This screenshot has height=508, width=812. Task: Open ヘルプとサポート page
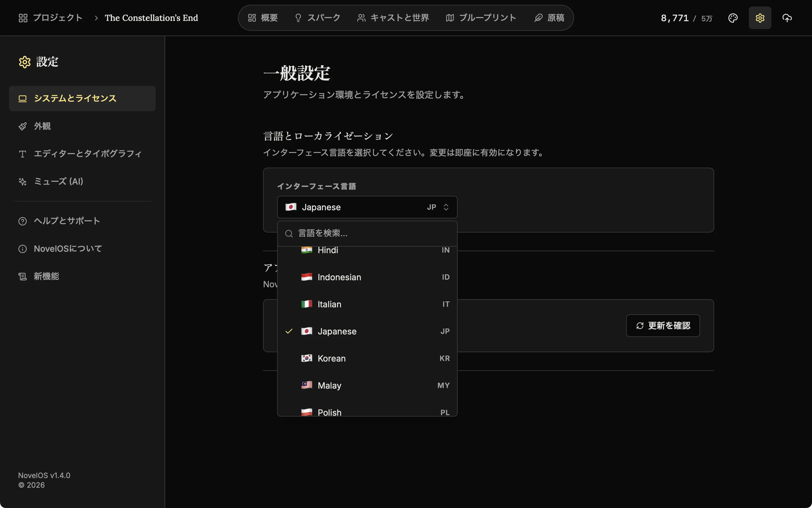(x=82, y=221)
